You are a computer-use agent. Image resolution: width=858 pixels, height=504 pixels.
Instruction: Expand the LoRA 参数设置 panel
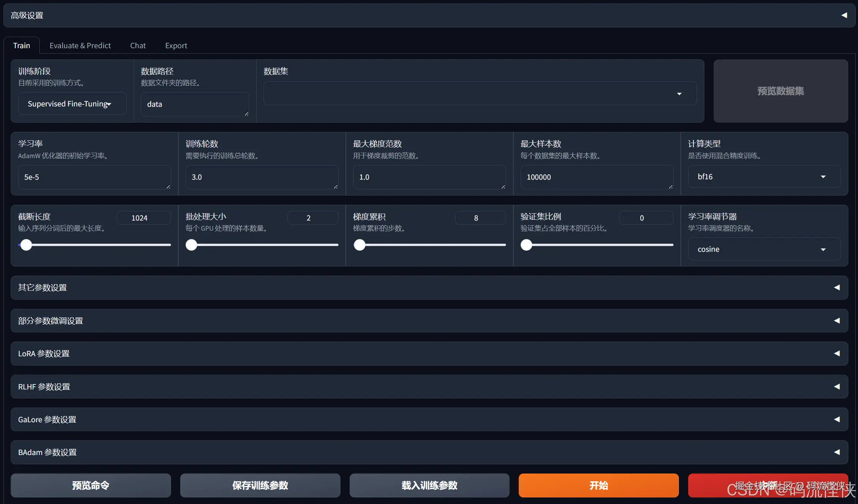[x=836, y=354]
